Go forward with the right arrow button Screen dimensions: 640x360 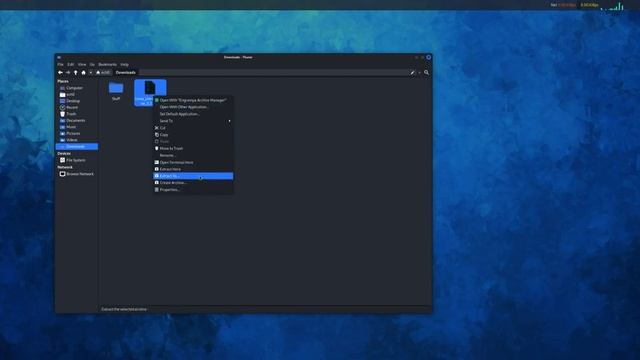tap(68, 73)
